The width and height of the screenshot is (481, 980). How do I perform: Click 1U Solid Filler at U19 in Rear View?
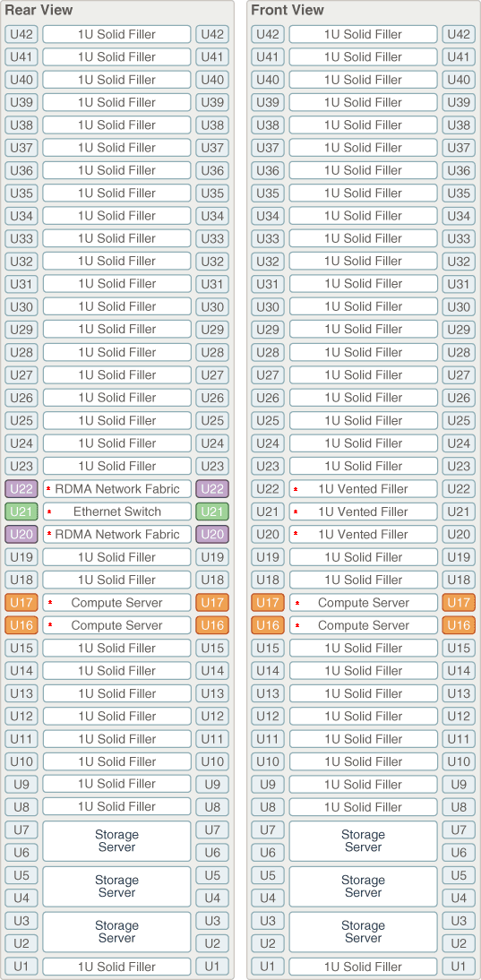pos(116,557)
